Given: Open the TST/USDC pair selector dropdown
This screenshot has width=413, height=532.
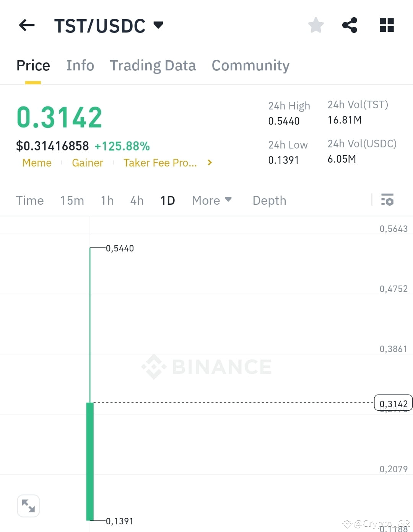Looking at the screenshot, I should coord(158,25).
